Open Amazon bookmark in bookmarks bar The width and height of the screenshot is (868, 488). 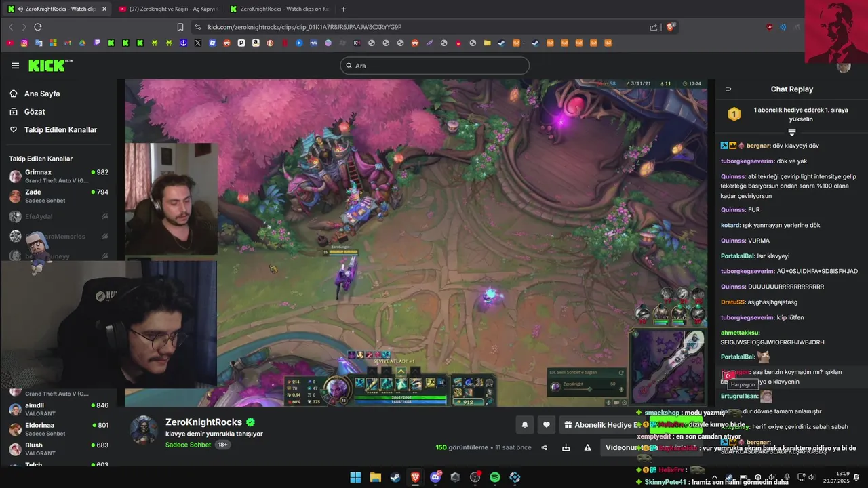pos(256,43)
